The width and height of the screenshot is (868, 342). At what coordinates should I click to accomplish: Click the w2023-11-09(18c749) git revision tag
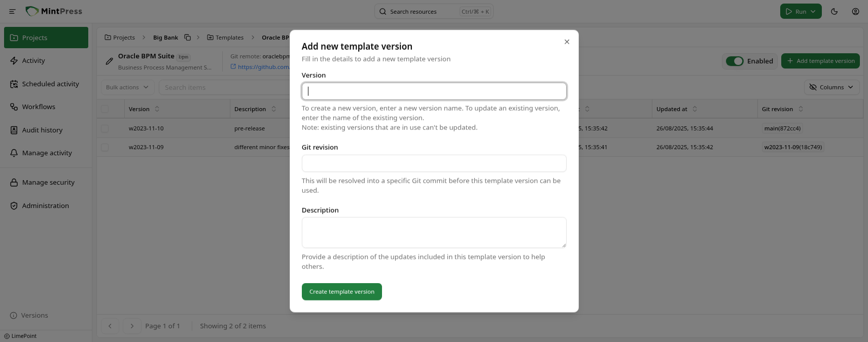point(793,147)
